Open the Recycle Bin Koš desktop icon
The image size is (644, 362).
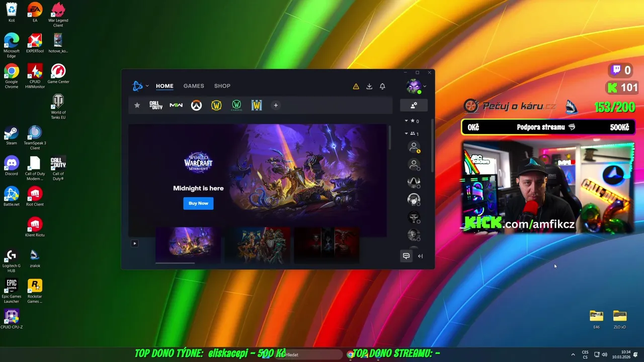coord(12,13)
